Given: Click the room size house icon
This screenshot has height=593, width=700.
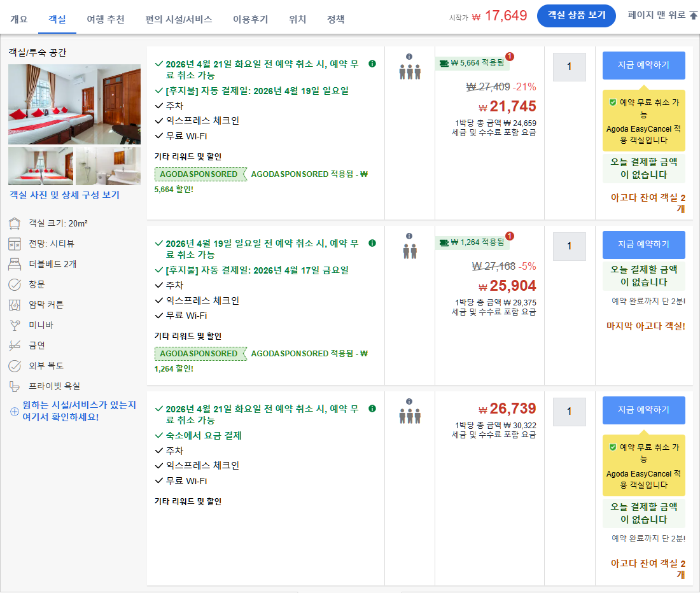Looking at the screenshot, I should (x=15, y=223).
